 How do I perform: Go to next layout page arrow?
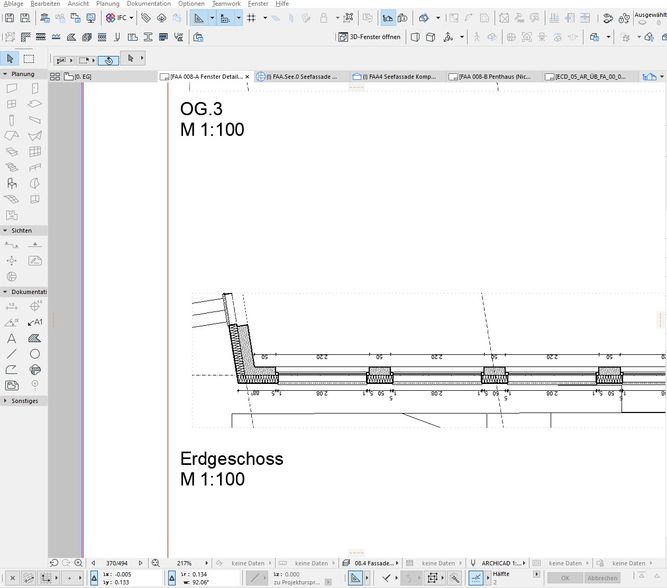coord(140,563)
